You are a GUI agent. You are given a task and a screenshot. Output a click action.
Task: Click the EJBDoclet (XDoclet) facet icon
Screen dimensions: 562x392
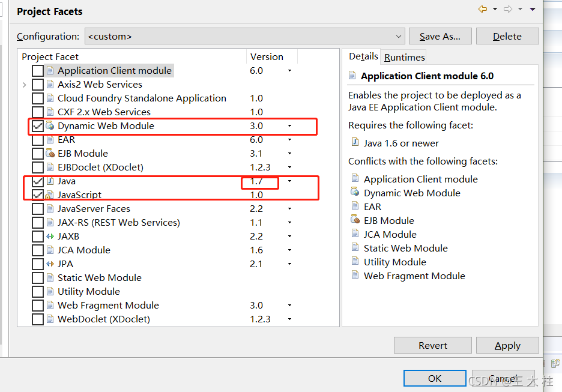click(x=50, y=167)
